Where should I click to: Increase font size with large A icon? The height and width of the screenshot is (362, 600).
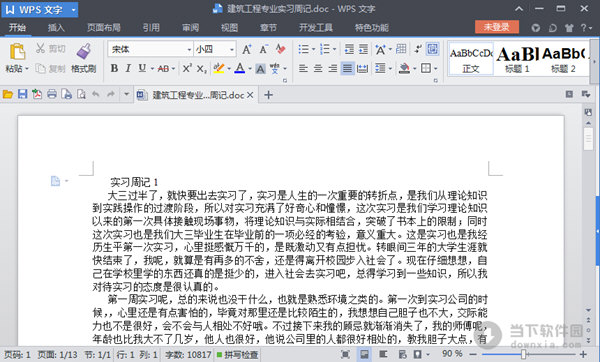pos(247,49)
